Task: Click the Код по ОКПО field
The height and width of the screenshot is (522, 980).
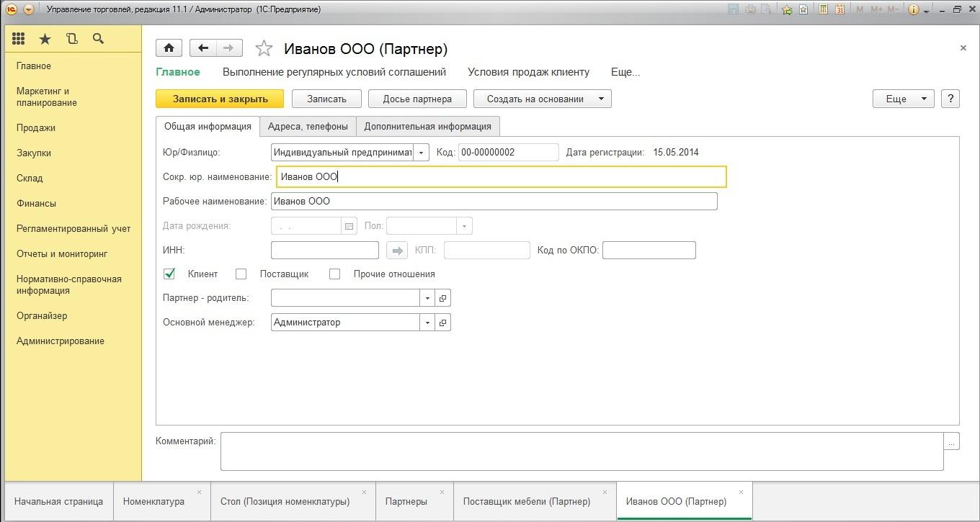Action: [649, 251]
